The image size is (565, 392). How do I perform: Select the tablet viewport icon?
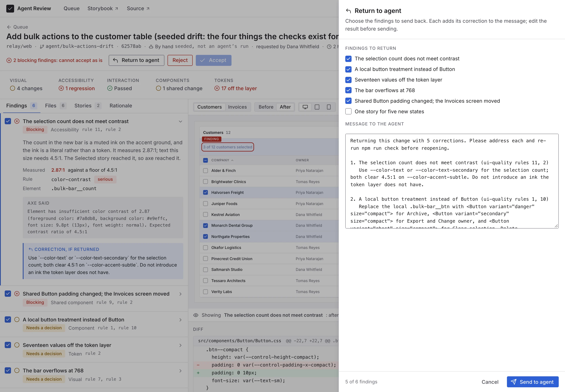pos(317,107)
